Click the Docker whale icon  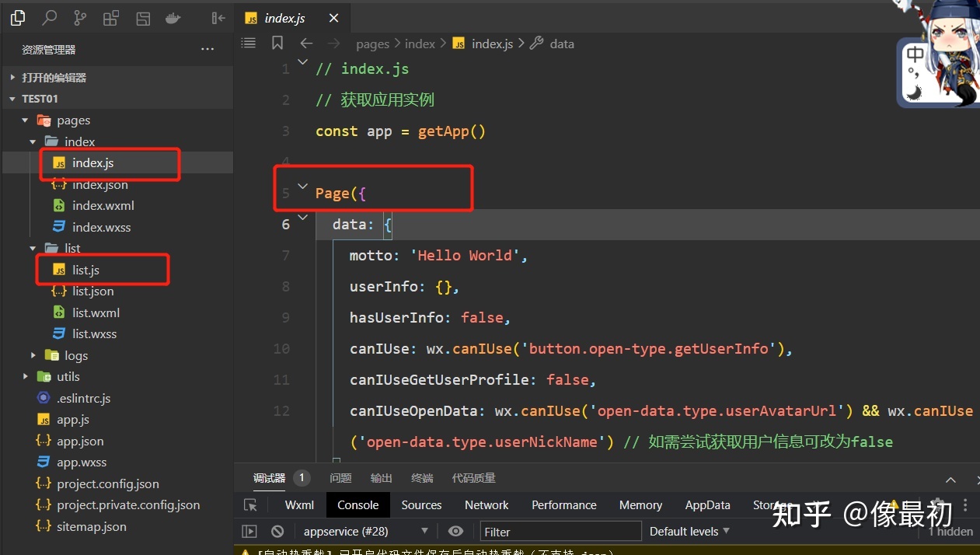click(x=174, y=18)
